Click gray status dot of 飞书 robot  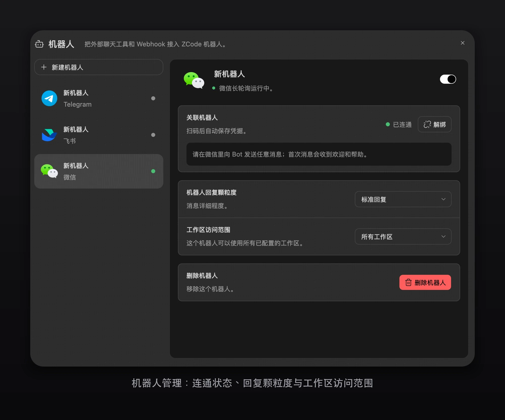[x=153, y=135]
